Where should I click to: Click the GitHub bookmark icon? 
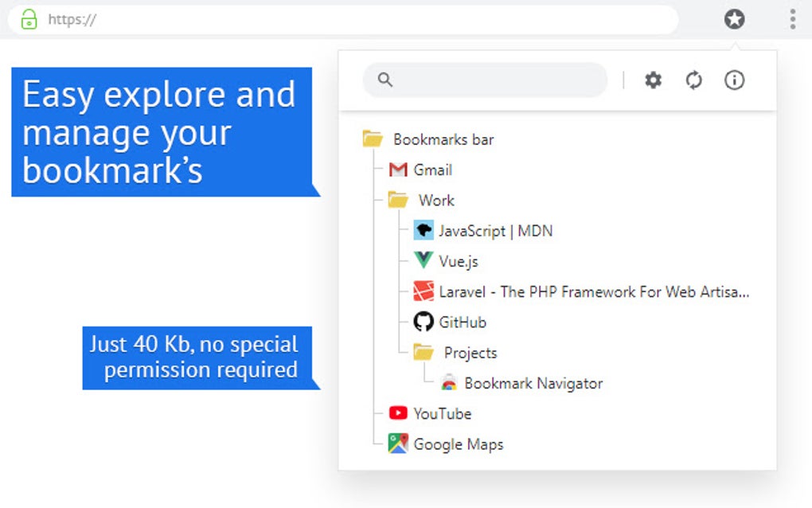click(x=422, y=322)
